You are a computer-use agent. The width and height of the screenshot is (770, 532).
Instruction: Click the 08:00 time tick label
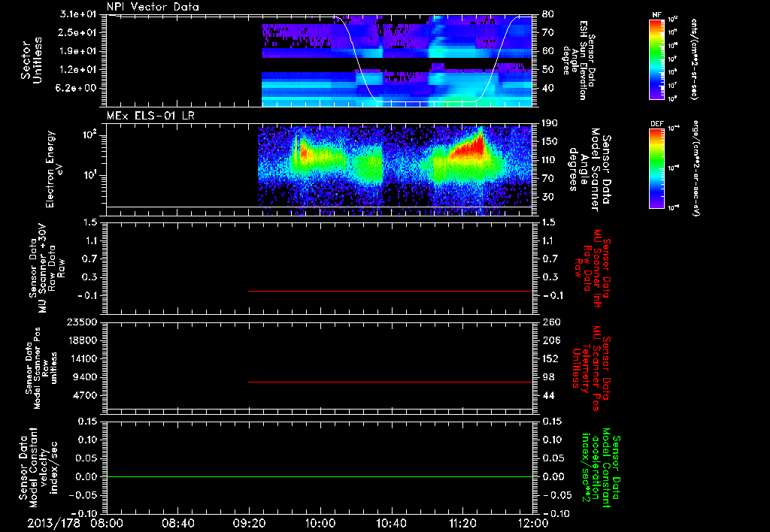coord(107,523)
